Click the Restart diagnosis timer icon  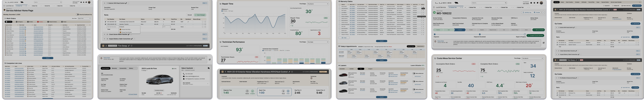click(247, 91)
